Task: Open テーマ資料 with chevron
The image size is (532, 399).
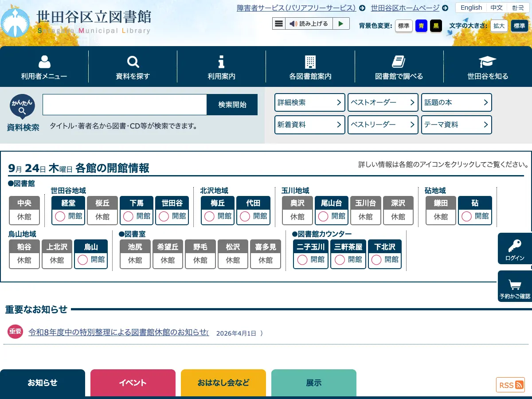Action: tap(457, 125)
